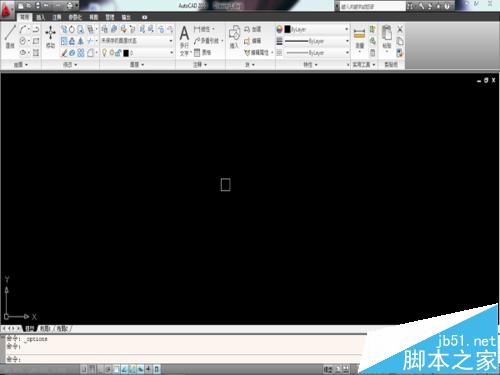Expand the 实用工具 Utilities panel title

point(364,65)
